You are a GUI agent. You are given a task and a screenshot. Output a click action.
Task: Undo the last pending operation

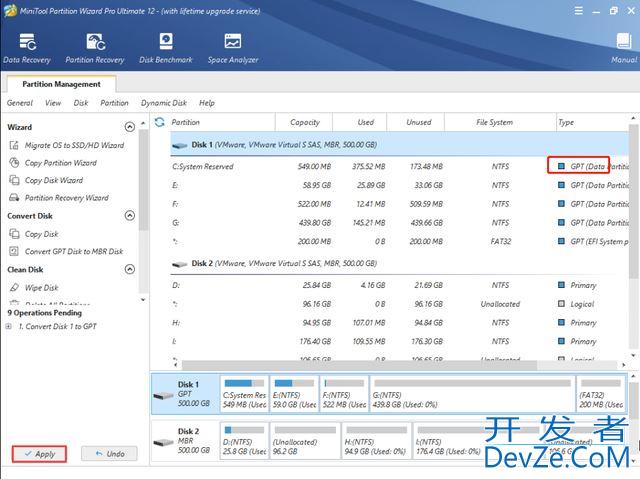click(109, 454)
